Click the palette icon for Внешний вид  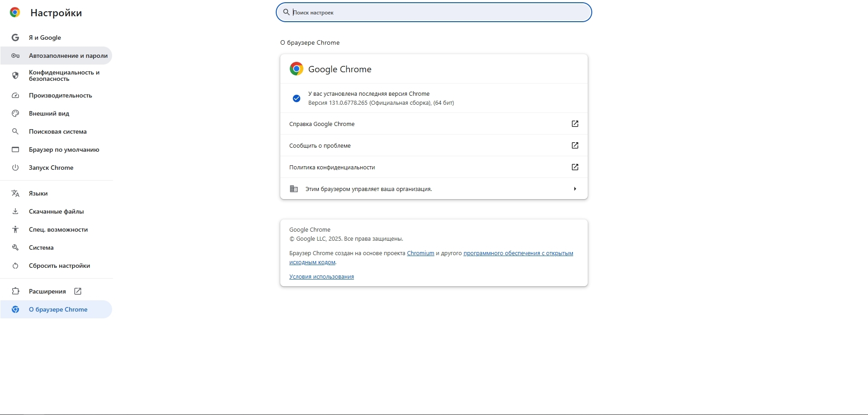click(15, 113)
